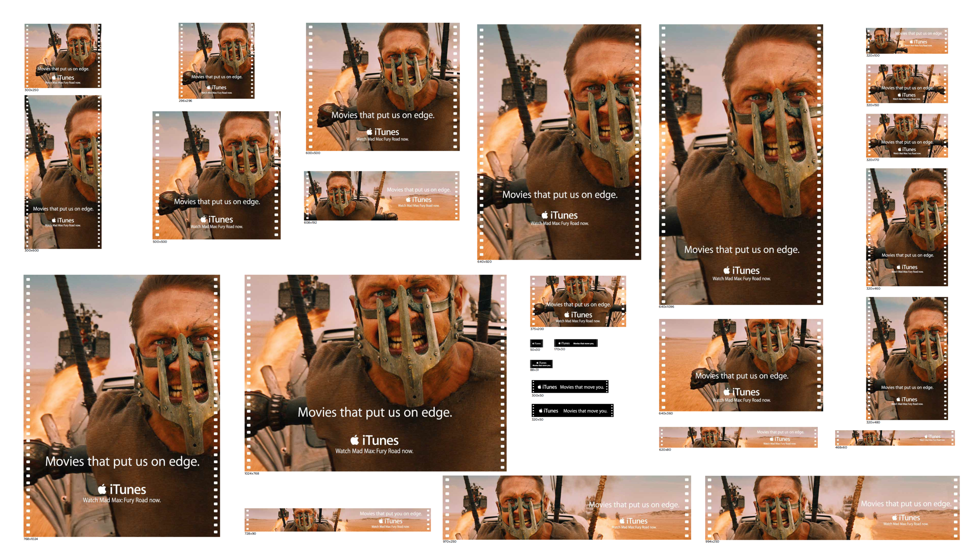Open the 728x90 leaderboard banner

point(337,520)
